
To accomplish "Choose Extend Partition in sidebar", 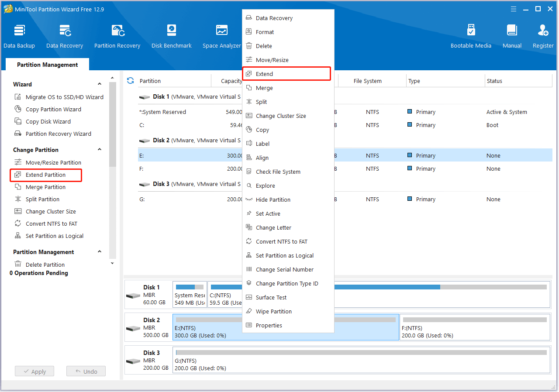I will point(46,175).
